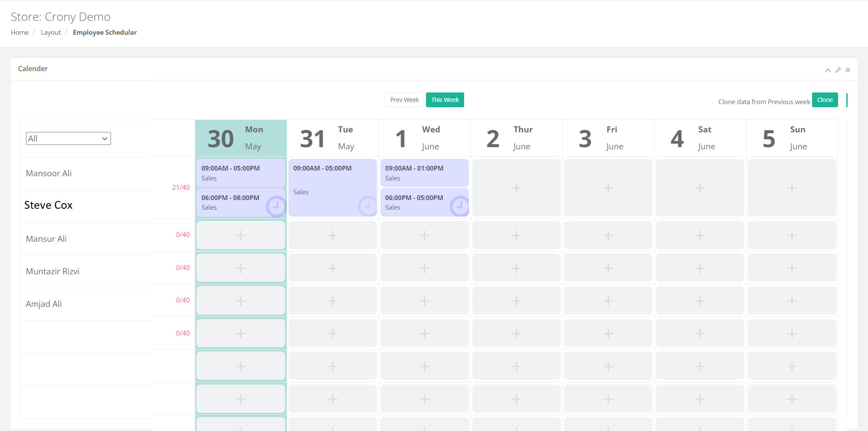Switch to This Week view
This screenshot has height=431, width=868.
point(445,99)
